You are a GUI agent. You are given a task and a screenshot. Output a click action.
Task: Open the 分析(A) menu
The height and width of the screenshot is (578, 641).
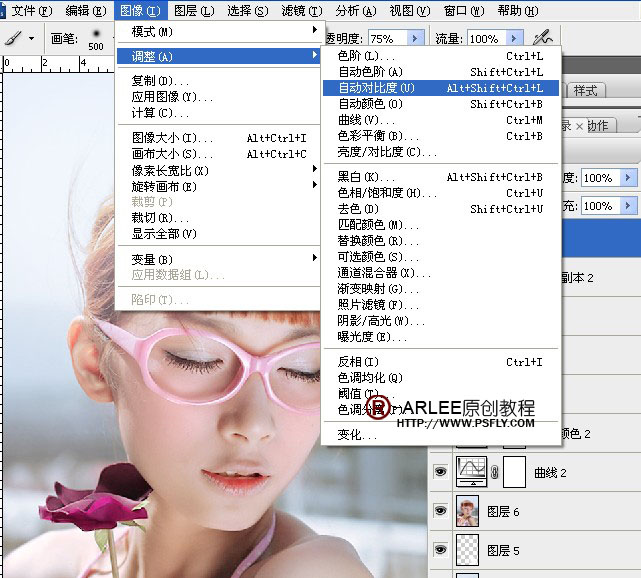coord(356,11)
